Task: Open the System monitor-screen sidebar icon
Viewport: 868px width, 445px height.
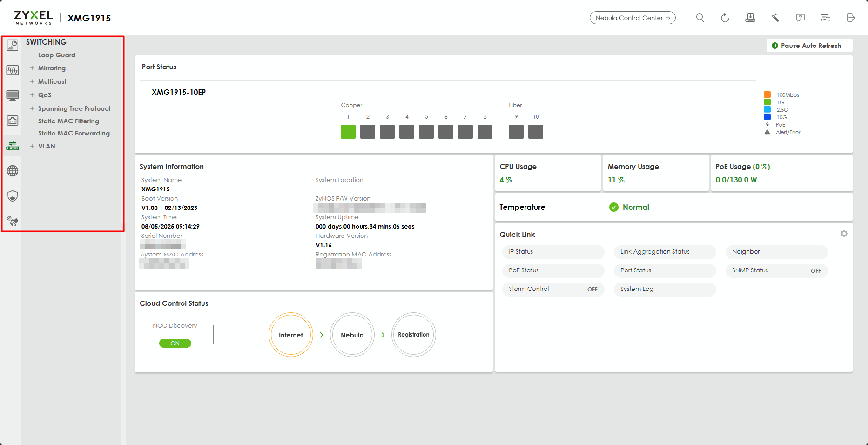Action: click(13, 95)
